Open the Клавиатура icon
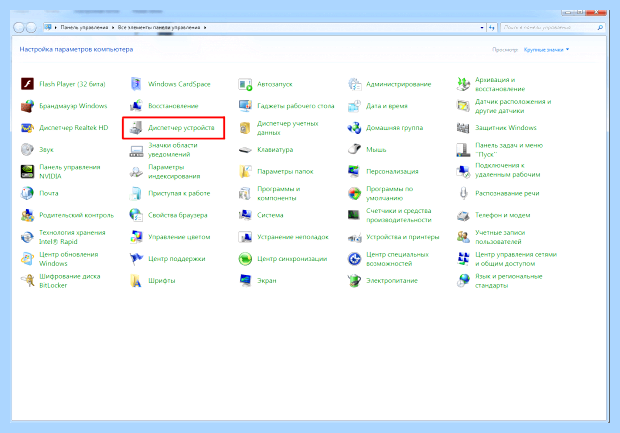The height and width of the screenshot is (433, 620). pyautogui.click(x=245, y=149)
